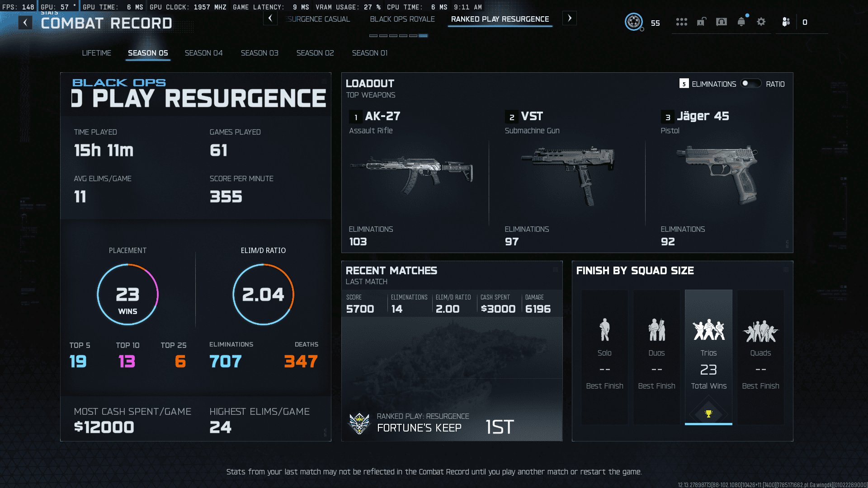The image size is (868, 488).
Task: Click the last match Cash Spent $3000
Action: click(498, 309)
